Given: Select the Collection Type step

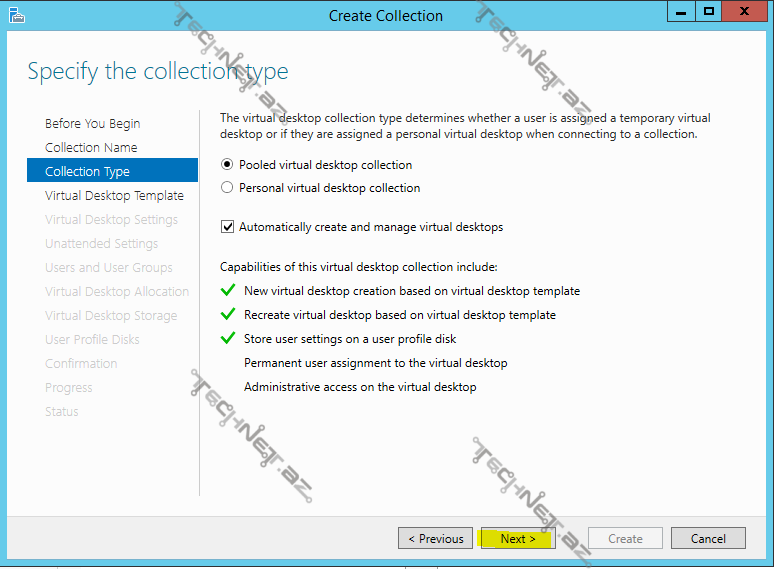Looking at the screenshot, I should pyautogui.click(x=87, y=172).
